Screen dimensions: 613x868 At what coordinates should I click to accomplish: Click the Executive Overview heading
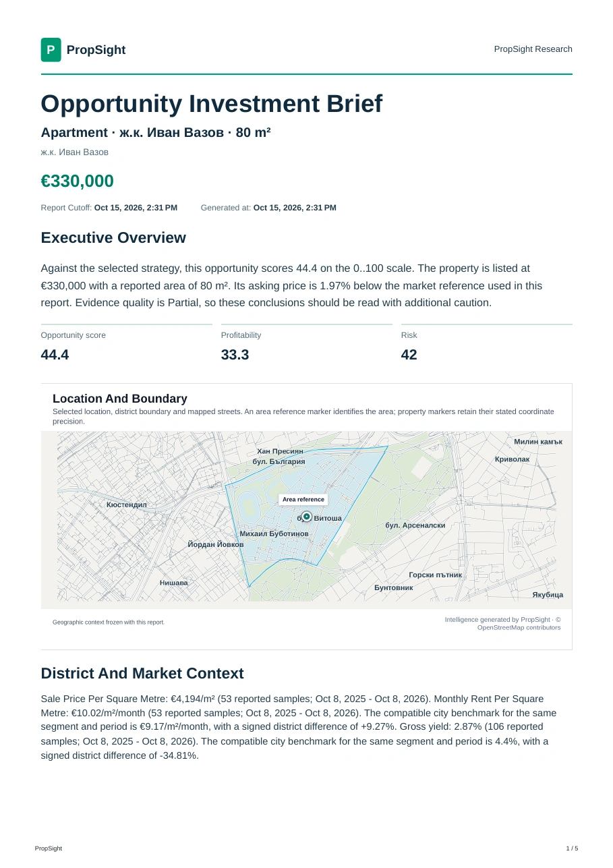pos(113,237)
